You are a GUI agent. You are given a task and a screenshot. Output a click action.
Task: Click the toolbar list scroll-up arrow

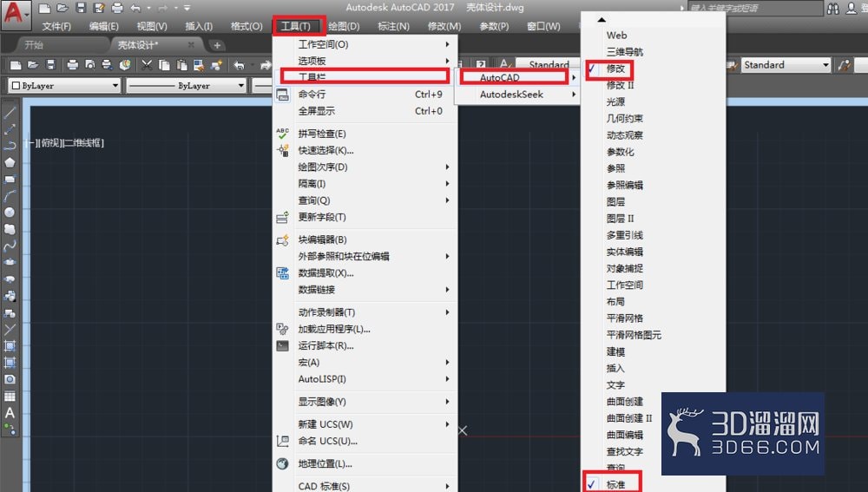(x=602, y=19)
